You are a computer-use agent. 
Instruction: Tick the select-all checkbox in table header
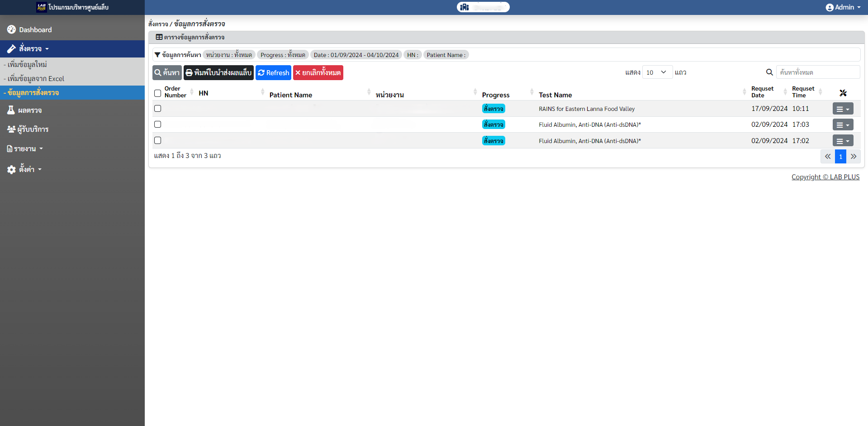(157, 93)
